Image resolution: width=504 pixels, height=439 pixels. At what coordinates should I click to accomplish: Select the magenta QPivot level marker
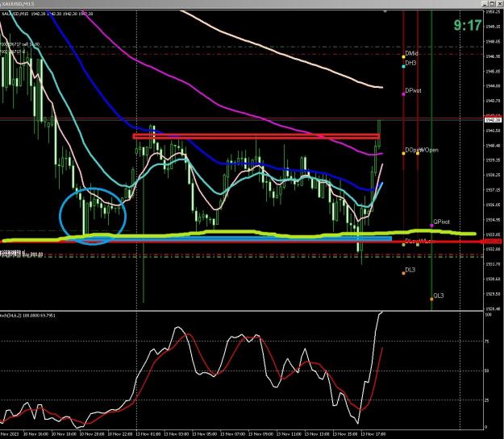(431, 226)
